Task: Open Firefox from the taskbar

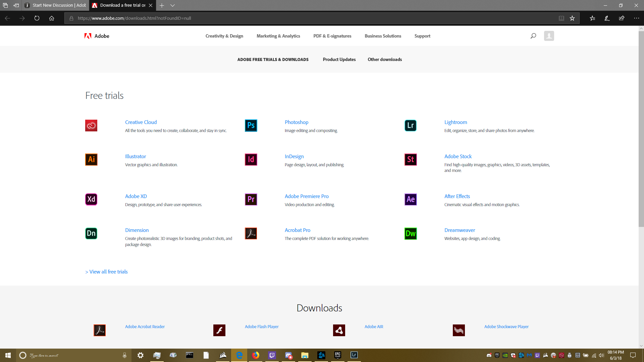Action: [256, 355]
